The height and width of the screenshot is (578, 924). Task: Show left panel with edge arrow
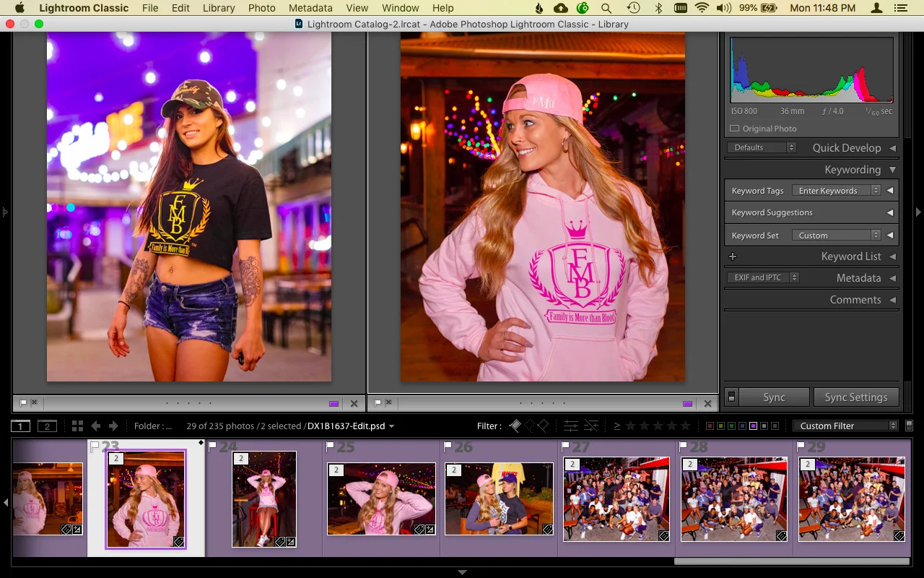pyautogui.click(x=4, y=212)
